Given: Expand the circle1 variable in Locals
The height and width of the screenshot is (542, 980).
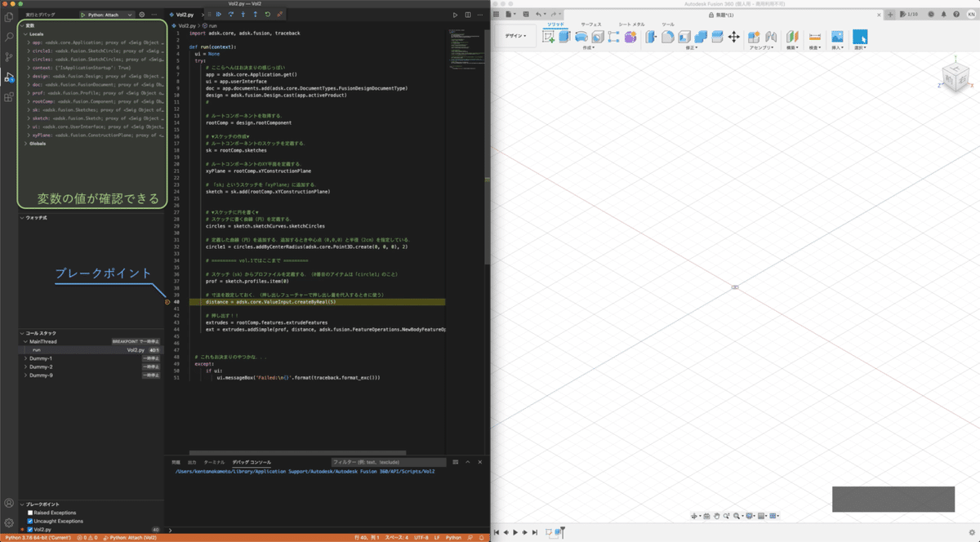Looking at the screenshot, I should pos(29,51).
